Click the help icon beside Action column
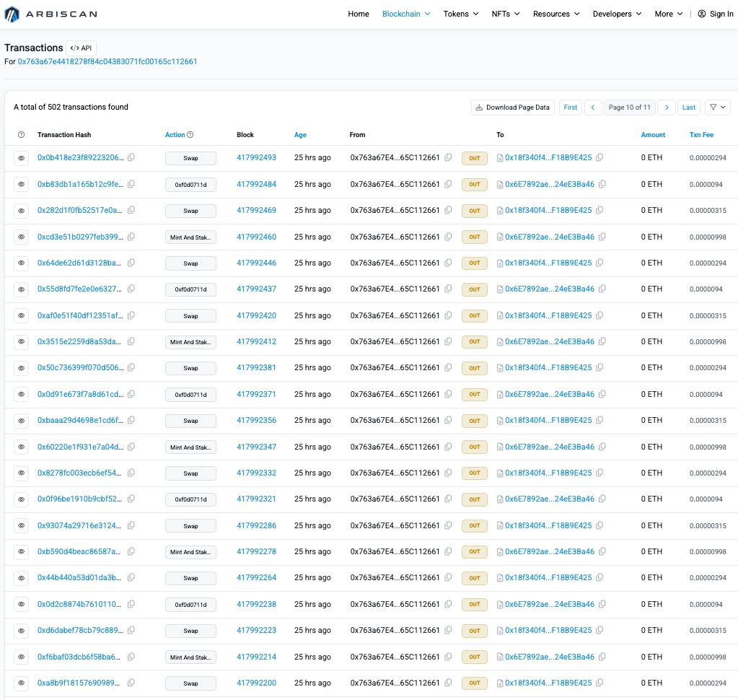The height and width of the screenshot is (700, 738). 190,135
